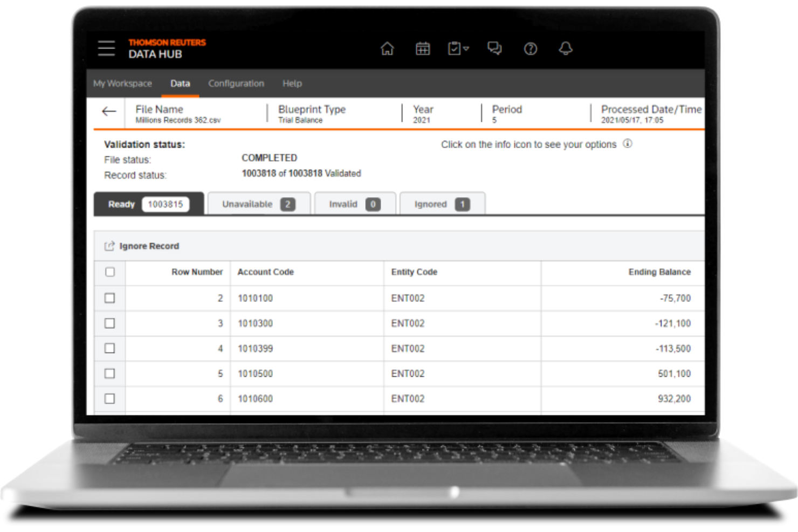Select the ending balance 932,200
798x532 pixels.
click(674, 399)
